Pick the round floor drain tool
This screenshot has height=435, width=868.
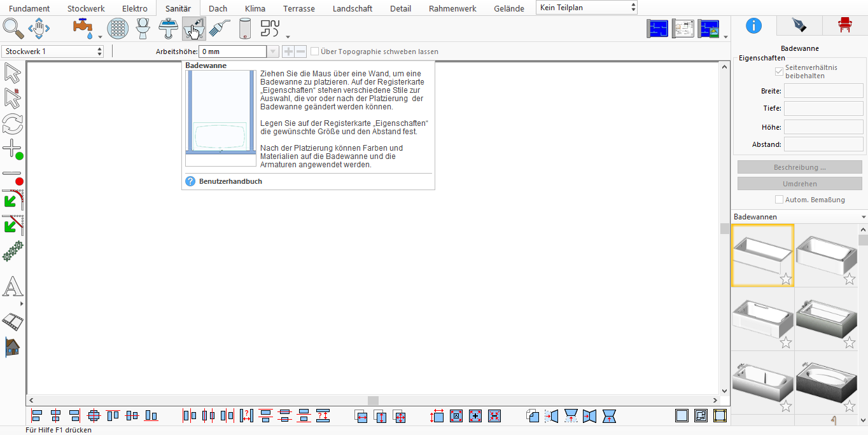click(118, 29)
